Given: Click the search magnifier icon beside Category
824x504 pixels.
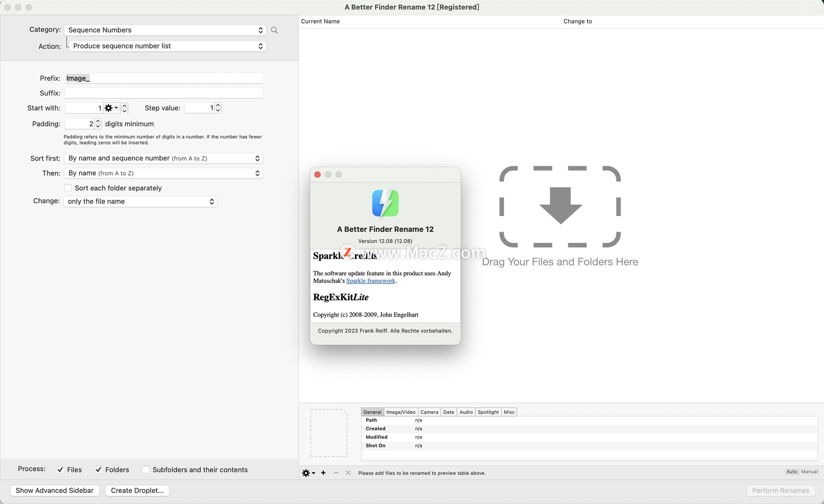Looking at the screenshot, I should coord(274,30).
